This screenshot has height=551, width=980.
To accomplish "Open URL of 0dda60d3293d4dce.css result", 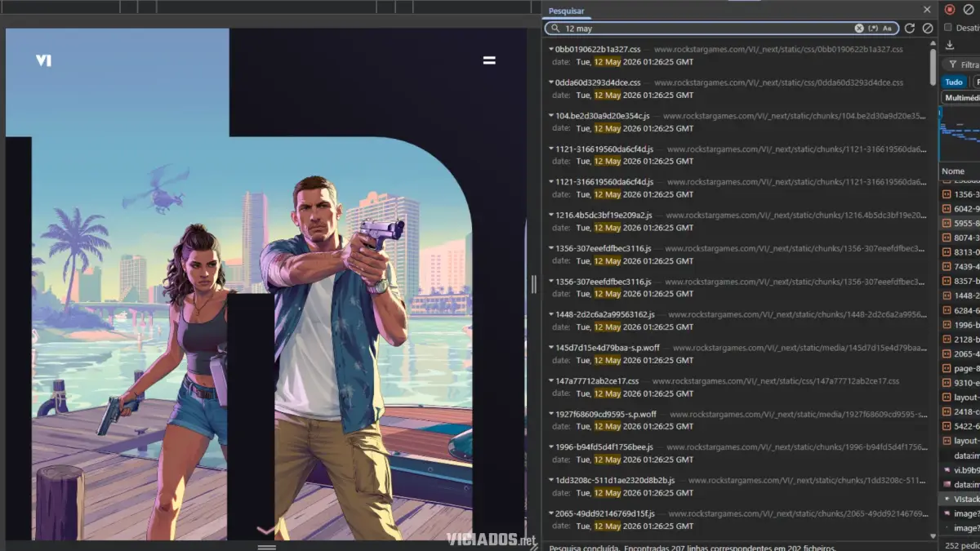I will pos(778,82).
